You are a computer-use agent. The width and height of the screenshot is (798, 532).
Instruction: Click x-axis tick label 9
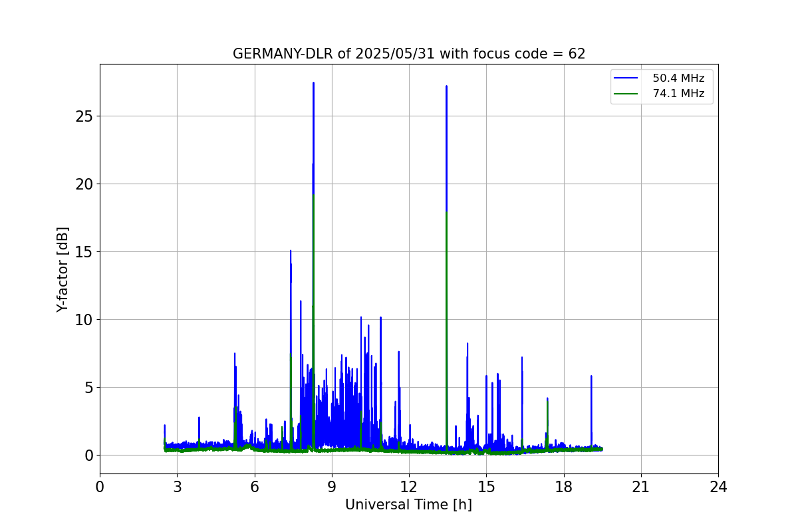pyautogui.click(x=332, y=487)
